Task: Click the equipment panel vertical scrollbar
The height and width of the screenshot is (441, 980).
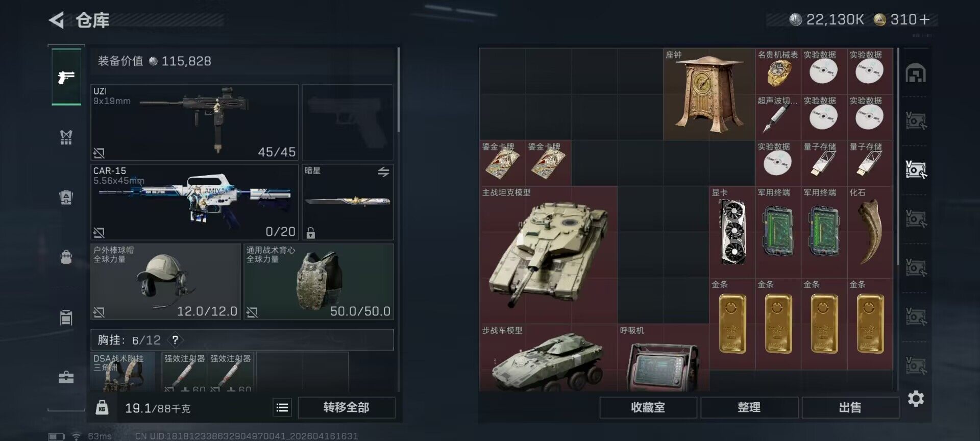Action: [398, 90]
